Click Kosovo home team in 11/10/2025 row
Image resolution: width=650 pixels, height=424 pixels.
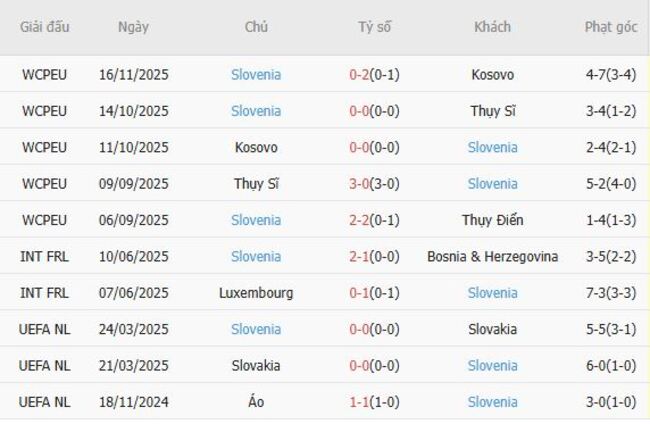coord(256,147)
